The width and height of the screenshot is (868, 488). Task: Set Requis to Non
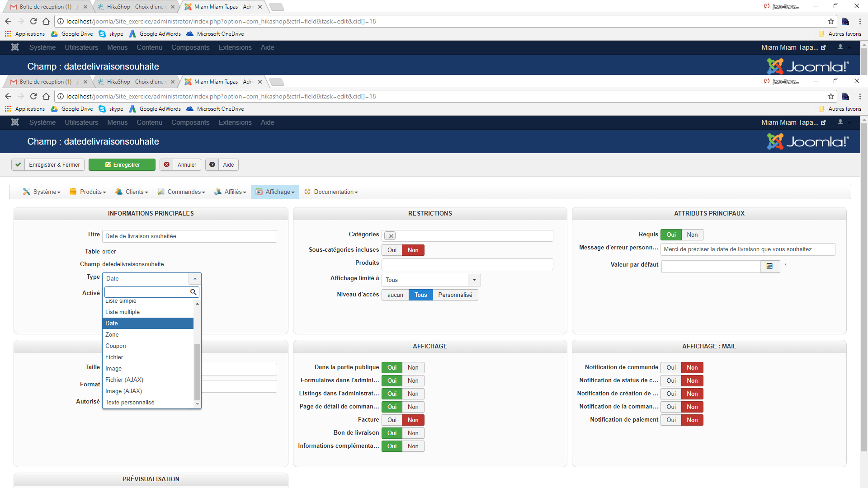point(692,235)
